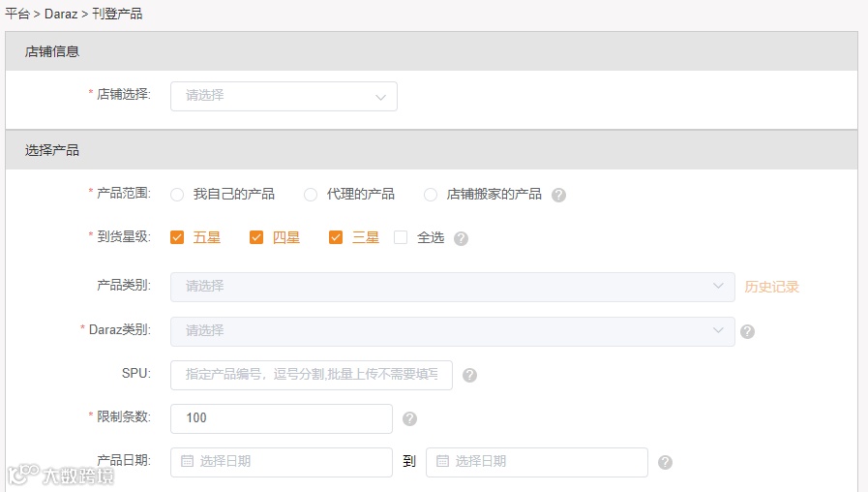Click calendar icon in start date field
This screenshot has width=868, height=492.
187,461
